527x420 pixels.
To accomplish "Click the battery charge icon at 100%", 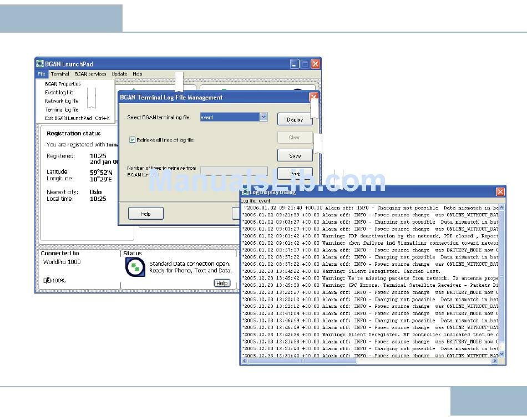I will (48, 281).
